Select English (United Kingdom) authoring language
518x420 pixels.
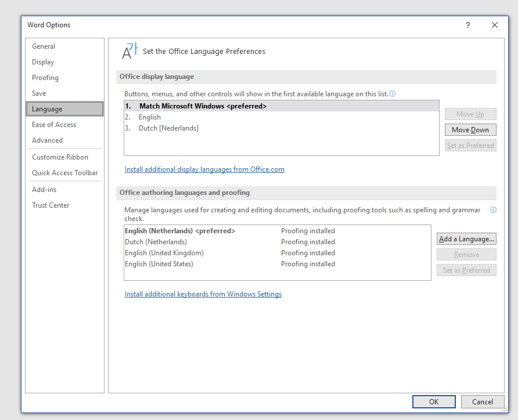pyautogui.click(x=164, y=253)
